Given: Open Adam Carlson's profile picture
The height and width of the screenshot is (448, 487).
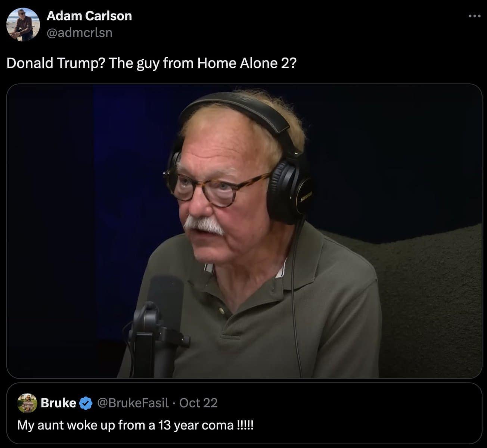Looking at the screenshot, I should (x=23, y=24).
